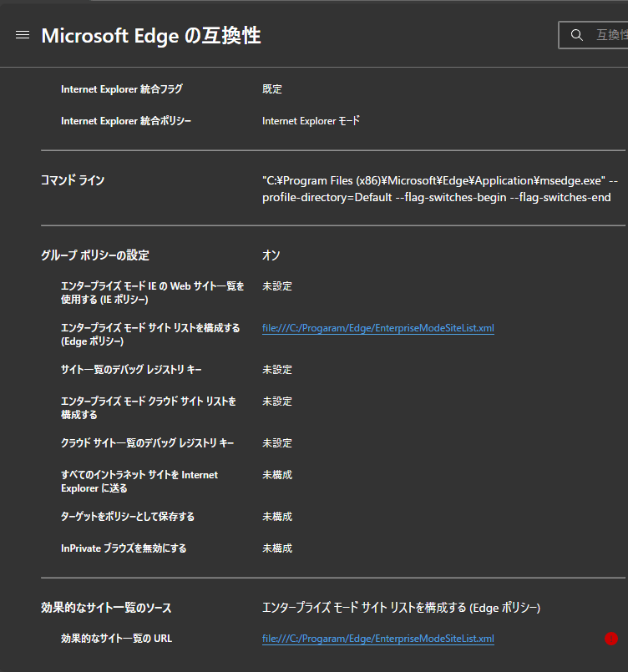Select 未構成 beside ターゲットをポリシーとして保存する
628x672 pixels.
(x=277, y=517)
